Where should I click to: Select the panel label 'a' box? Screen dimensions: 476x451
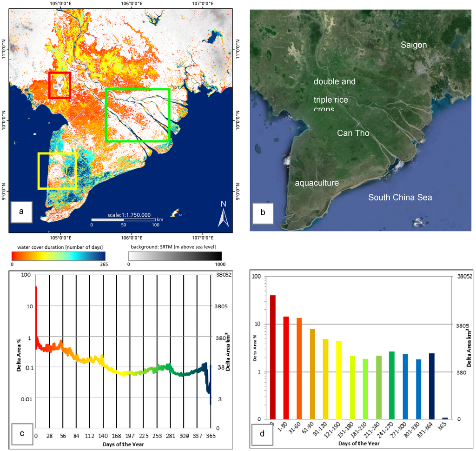coord(21,212)
